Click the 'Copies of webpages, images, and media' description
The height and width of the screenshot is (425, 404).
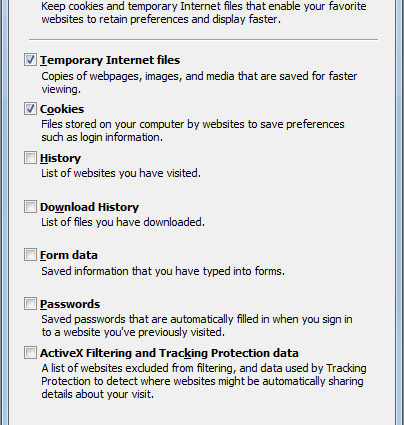pos(199,82)
